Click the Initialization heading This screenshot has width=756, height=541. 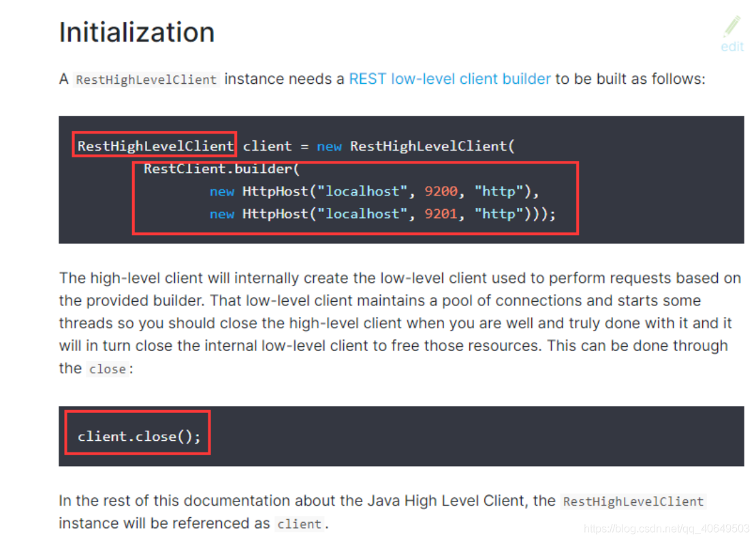tap(137, 32)
